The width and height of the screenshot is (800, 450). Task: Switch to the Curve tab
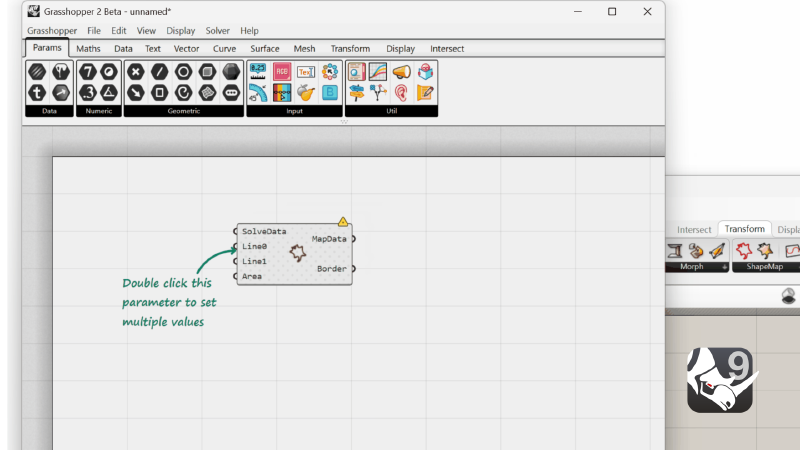(224, 48)
